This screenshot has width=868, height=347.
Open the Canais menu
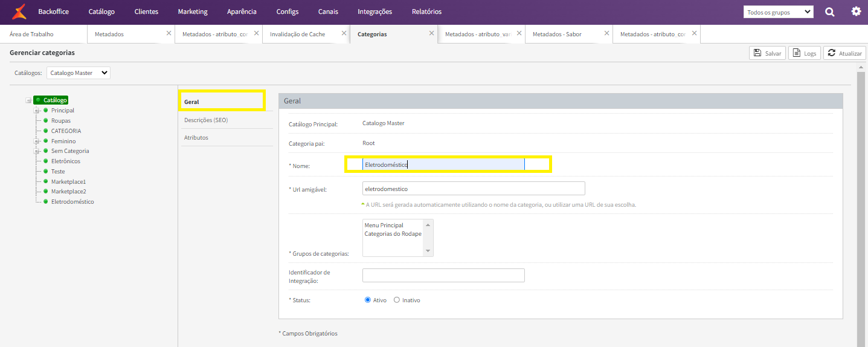tap(328, 11)
